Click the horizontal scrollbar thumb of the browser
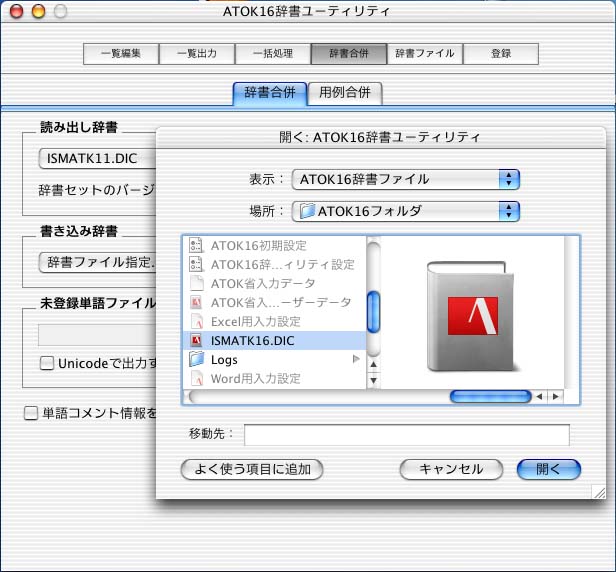 [x=490, y=396]
